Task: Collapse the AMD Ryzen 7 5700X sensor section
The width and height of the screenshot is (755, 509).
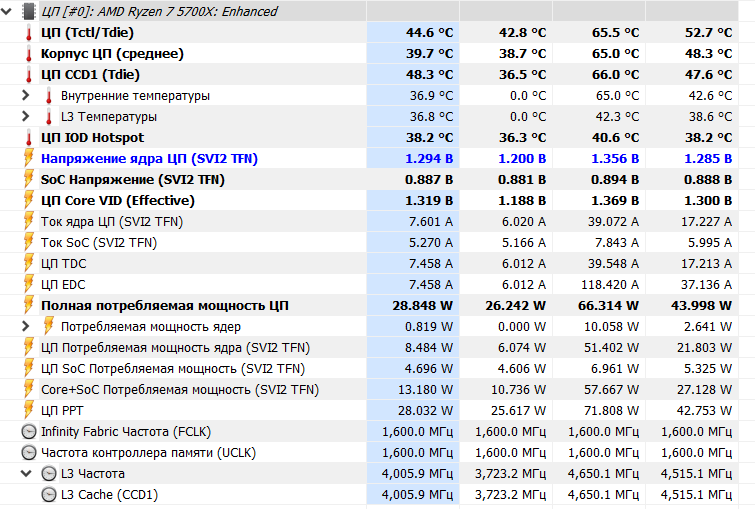Action: point(9,11)
